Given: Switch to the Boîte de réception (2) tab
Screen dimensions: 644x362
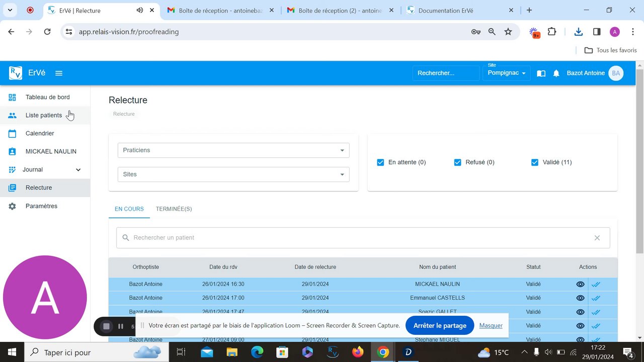Looking at the screenshot, I should 341,10.
